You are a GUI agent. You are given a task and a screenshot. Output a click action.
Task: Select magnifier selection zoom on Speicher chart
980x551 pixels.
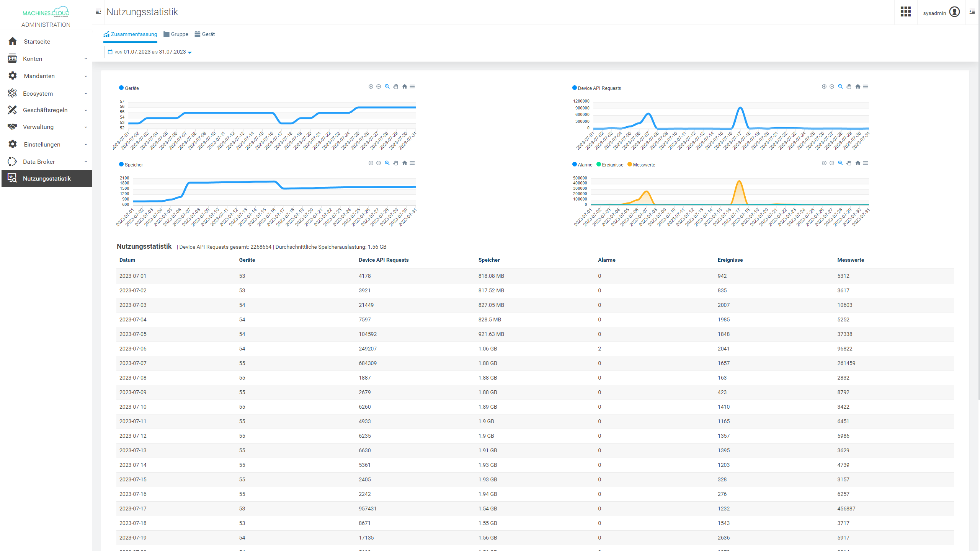pos(387,163)
